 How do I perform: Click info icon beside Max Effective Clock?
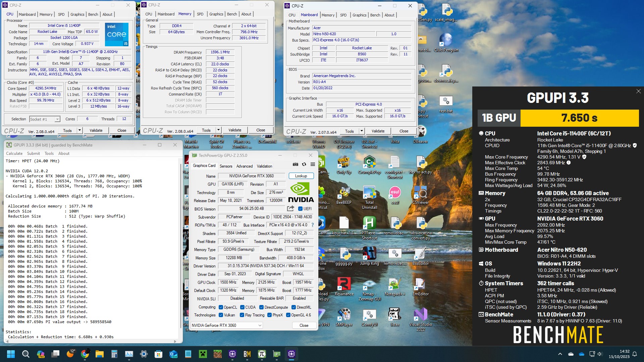pyautogui.click(x=569, y=163)
